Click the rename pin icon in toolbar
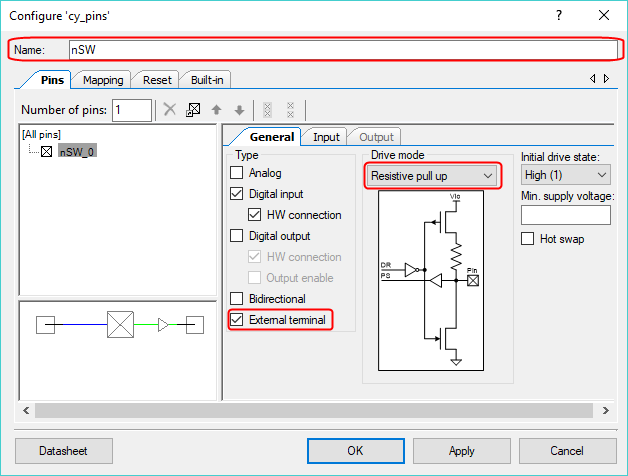 coord(193,110)
